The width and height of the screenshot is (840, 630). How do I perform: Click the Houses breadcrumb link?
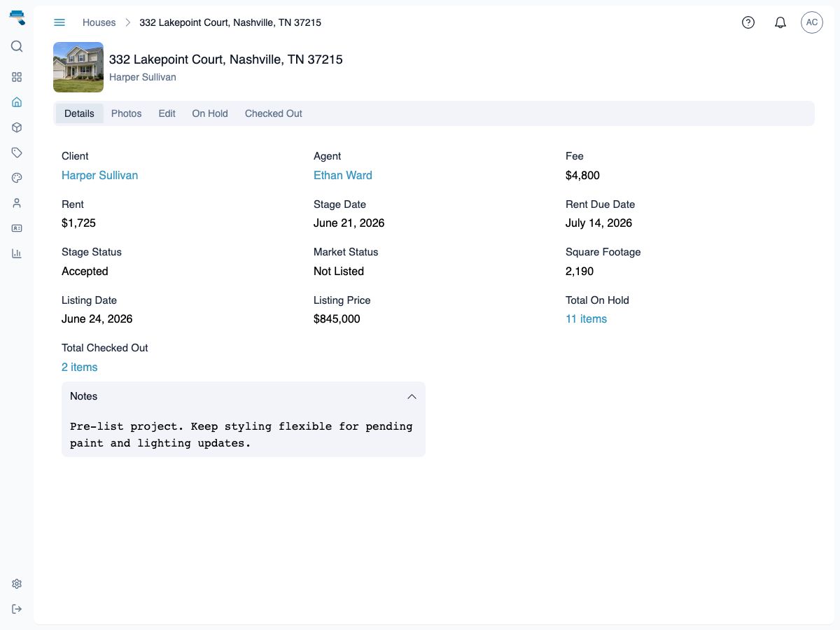(99, 22)
